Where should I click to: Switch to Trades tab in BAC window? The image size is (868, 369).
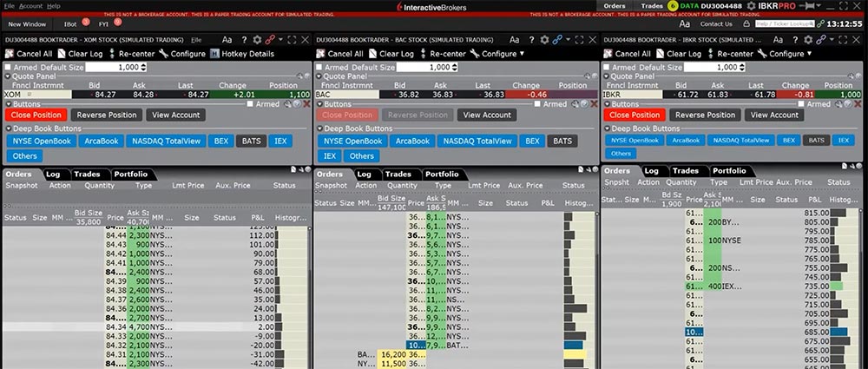(x=398, y=174)
